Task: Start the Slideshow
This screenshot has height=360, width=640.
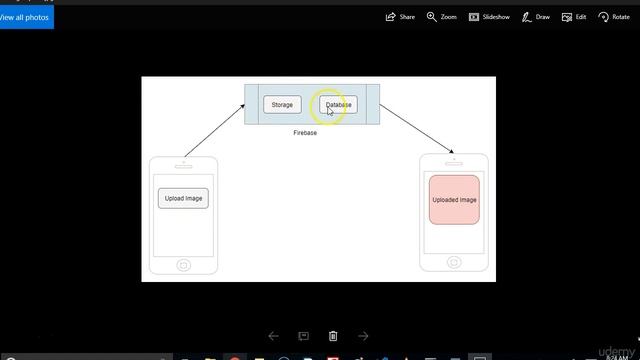Action: 489,17
